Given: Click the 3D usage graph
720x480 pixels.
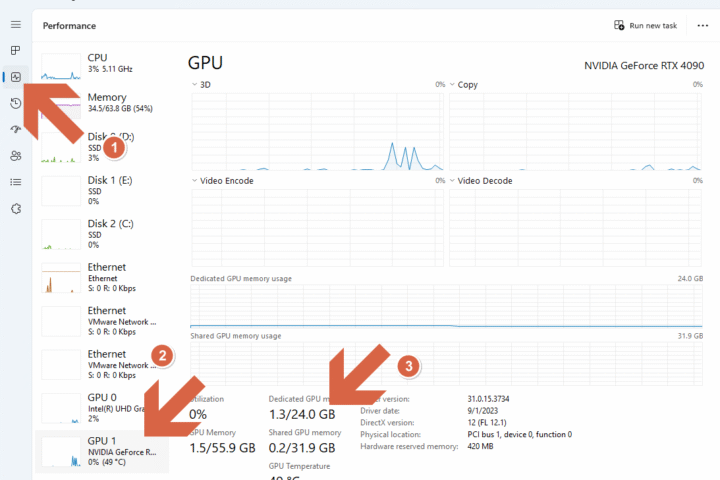Looking at the screenshot, I should (317, 132).
